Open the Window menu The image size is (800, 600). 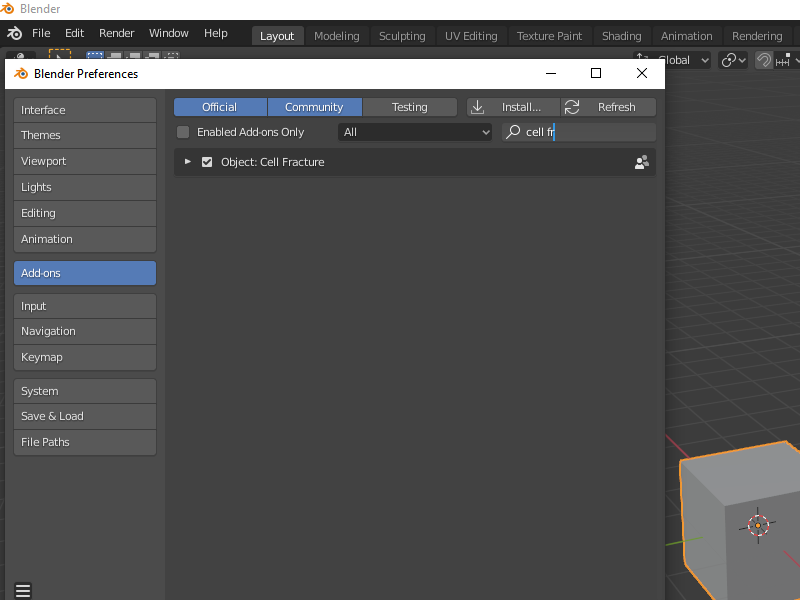[168, 33]
